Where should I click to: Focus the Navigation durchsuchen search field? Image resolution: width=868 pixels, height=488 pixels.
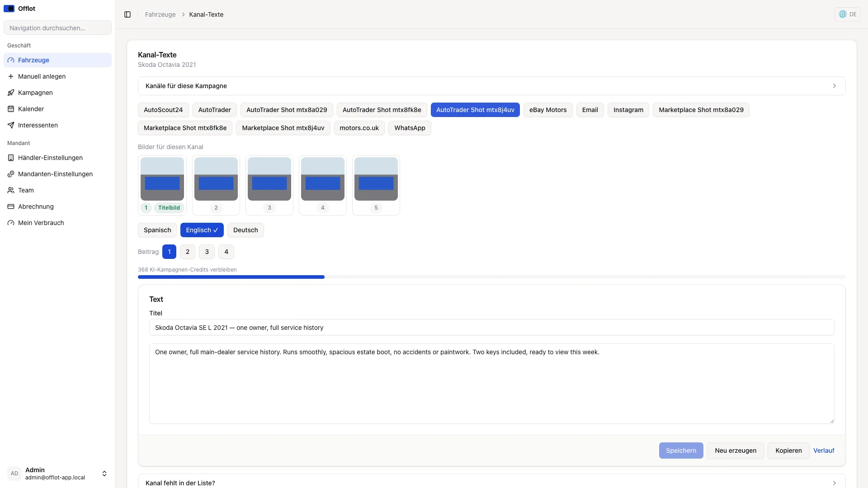coord(57,28)
